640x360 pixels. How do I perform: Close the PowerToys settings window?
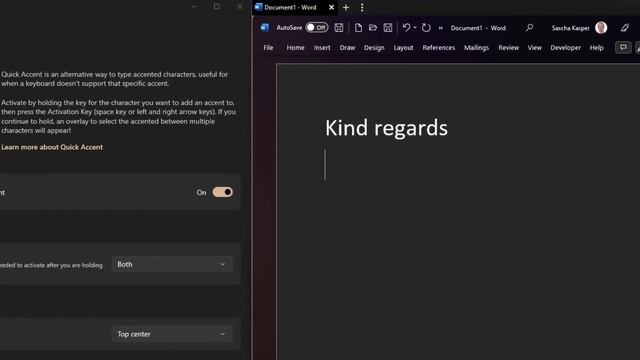point(240,7)
